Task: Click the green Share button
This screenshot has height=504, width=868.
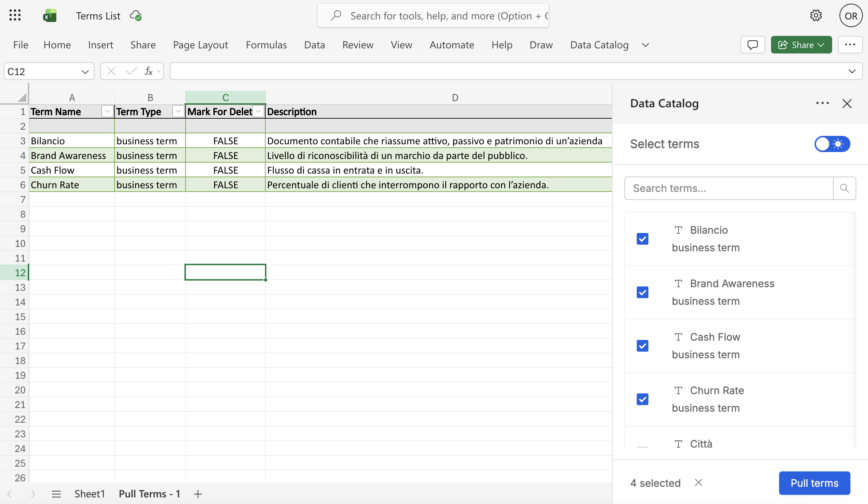Action: click(x=801, y=45)
